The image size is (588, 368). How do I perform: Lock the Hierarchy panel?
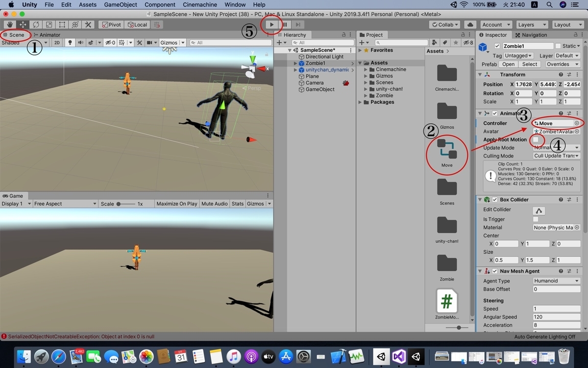(343, 35)
